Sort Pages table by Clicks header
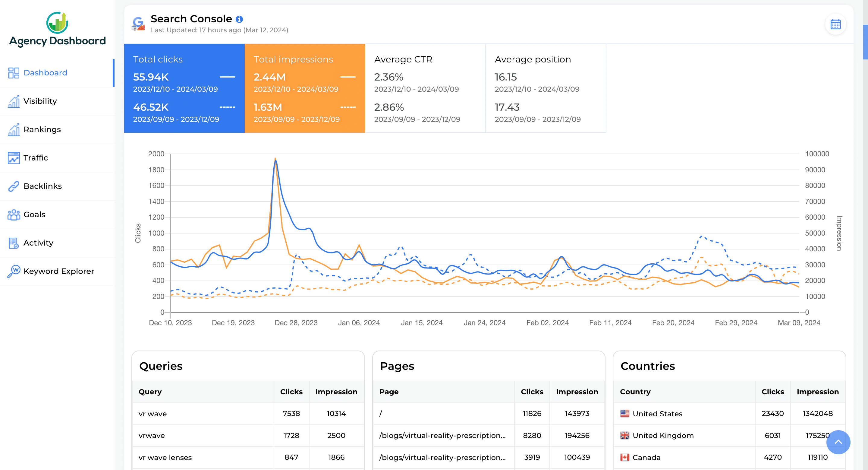 tap(532, 392)
